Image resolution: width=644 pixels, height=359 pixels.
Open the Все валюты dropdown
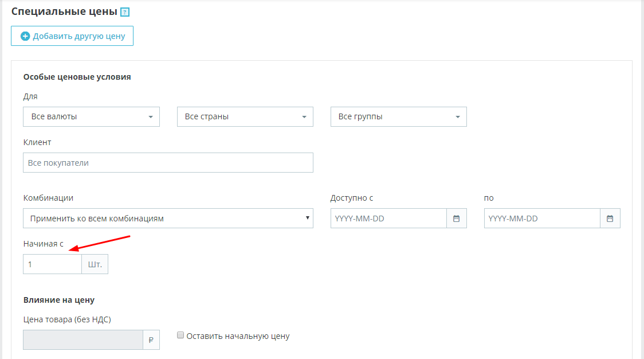pyautogui.click(x=91, y=116)
